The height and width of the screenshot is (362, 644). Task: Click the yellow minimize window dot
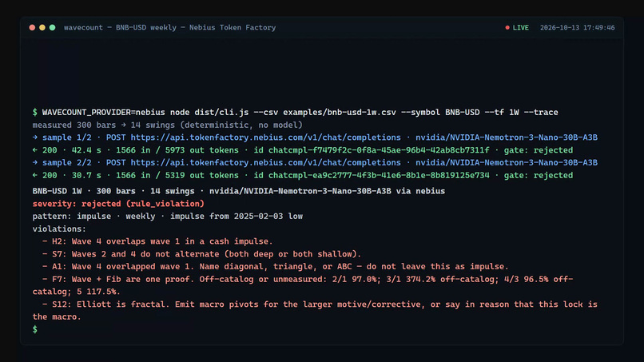[x=42, y=27]
